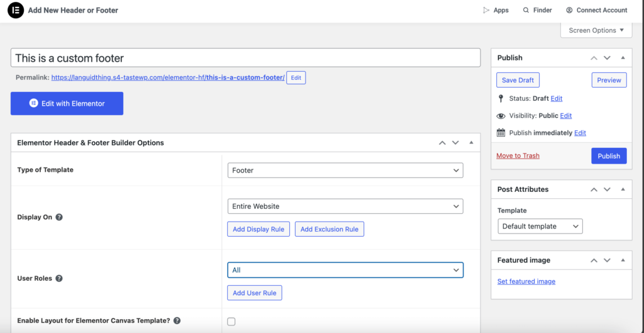Move Publish box down

(x=607, y=58)
